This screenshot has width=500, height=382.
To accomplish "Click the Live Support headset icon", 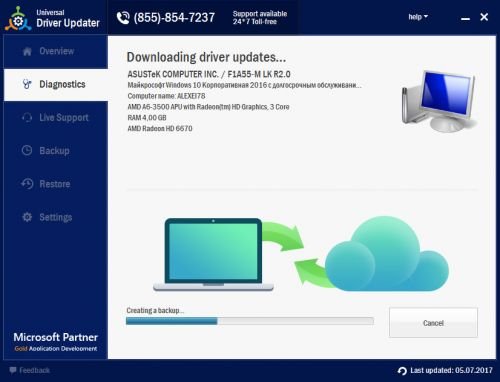I will 27,117.
